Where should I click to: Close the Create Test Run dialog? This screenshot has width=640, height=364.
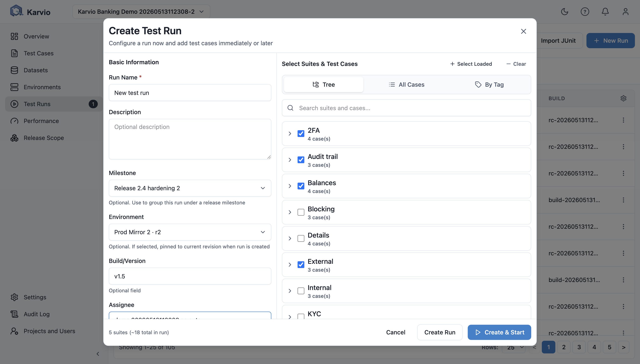tap(523, 31)
